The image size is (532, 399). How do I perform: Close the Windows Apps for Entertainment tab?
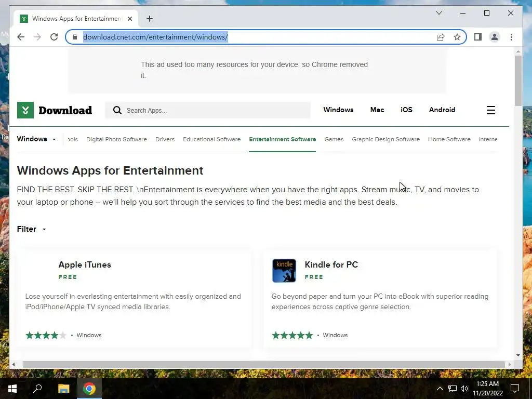(130, 19)
